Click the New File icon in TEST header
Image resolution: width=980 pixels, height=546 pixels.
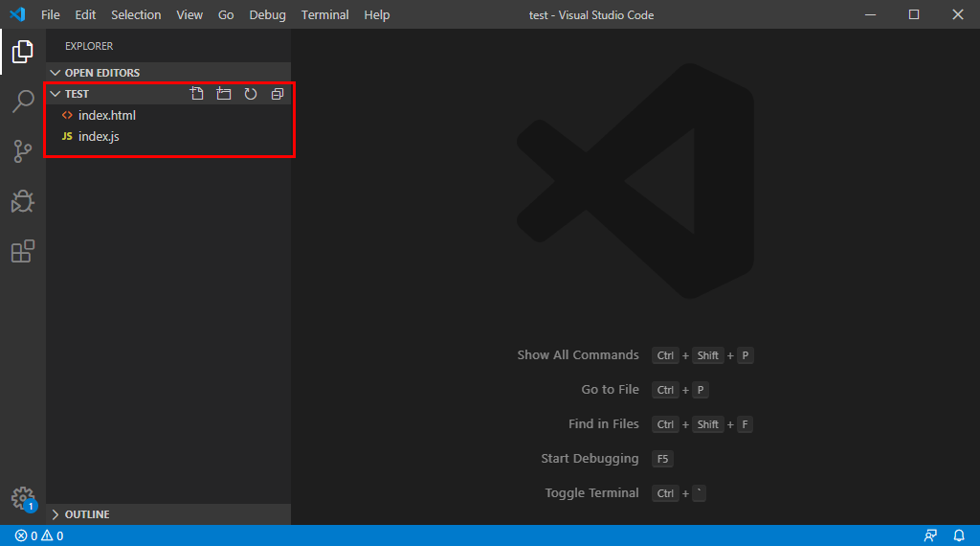(x=197, y=94)
